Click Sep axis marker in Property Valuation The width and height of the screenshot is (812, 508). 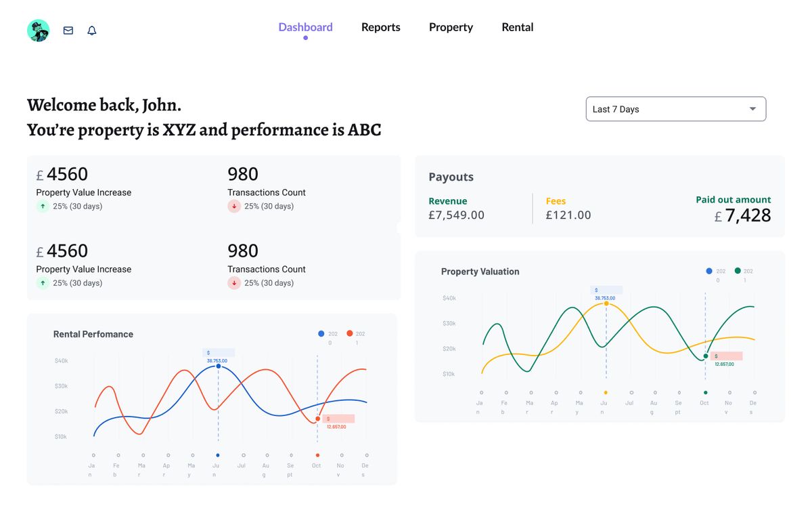click(680, 392)
